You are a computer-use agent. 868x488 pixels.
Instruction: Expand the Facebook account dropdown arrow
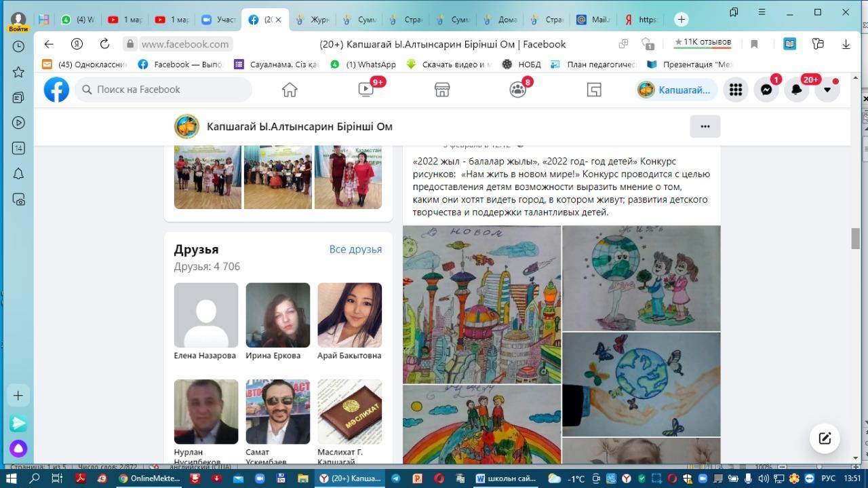coord(827,90)
